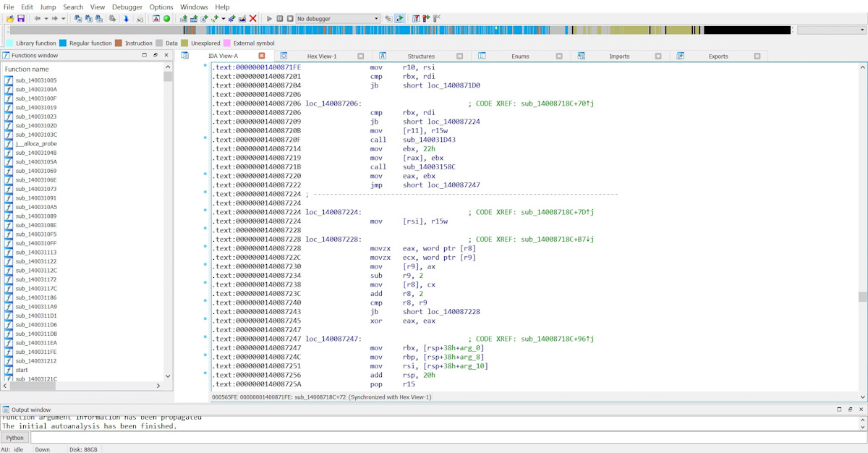Switch to the Structures tab

[x=421, y=56]
